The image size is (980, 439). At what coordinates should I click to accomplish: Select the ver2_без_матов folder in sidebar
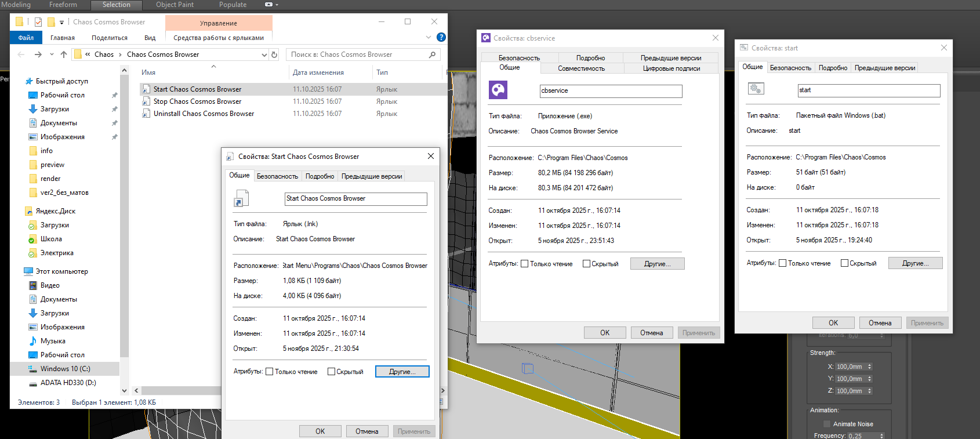click(x=64, y=193)
